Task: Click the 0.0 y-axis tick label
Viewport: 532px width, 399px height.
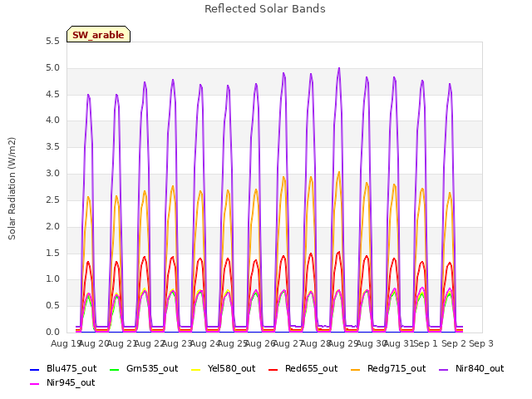Action: [x=52, y=332]
